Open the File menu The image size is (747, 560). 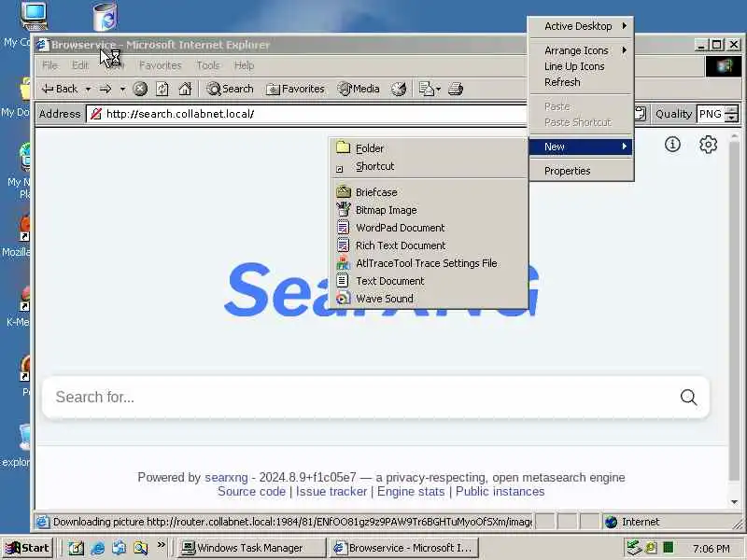(x=49, y=65)
